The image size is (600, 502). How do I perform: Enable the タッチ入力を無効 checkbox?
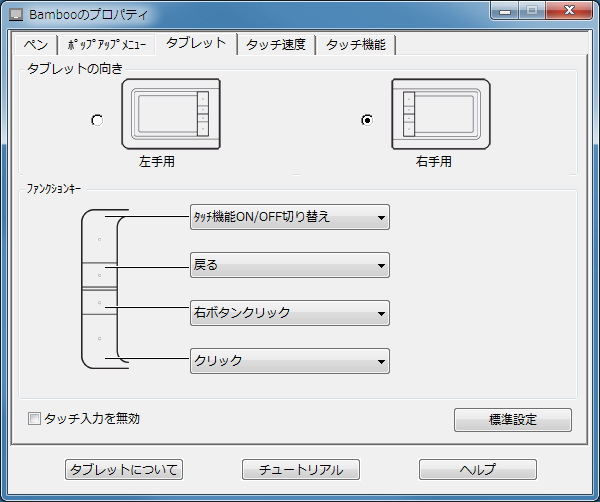34,419
